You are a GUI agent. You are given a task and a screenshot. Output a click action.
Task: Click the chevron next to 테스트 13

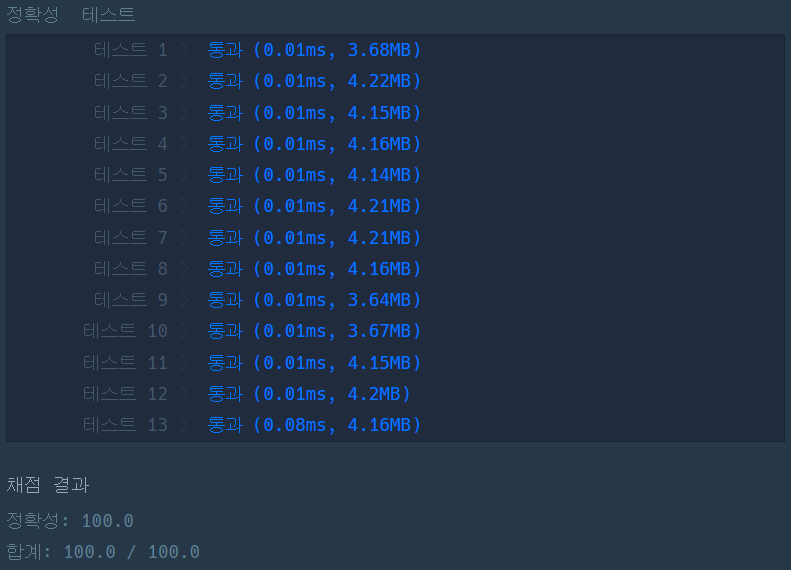pos(185,425)
